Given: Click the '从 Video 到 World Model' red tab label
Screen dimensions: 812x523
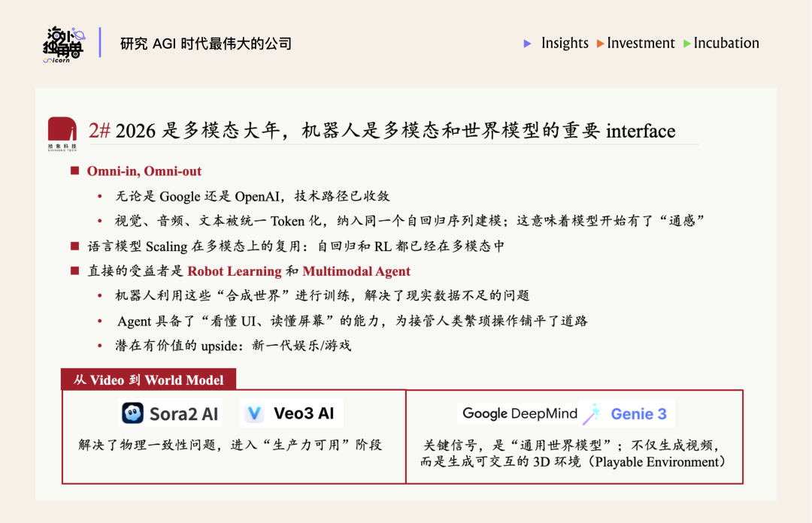Looking at the screenshot, I should (x=148, y=379).
